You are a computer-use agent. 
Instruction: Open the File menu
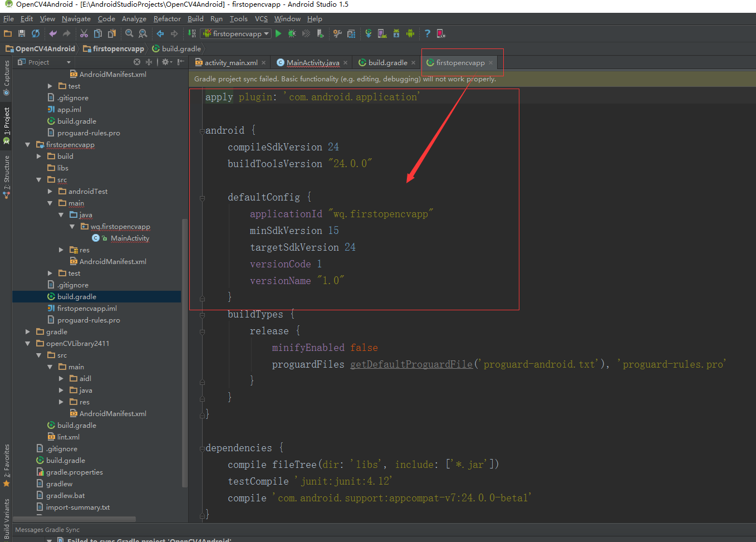click(x=8, y=18)
